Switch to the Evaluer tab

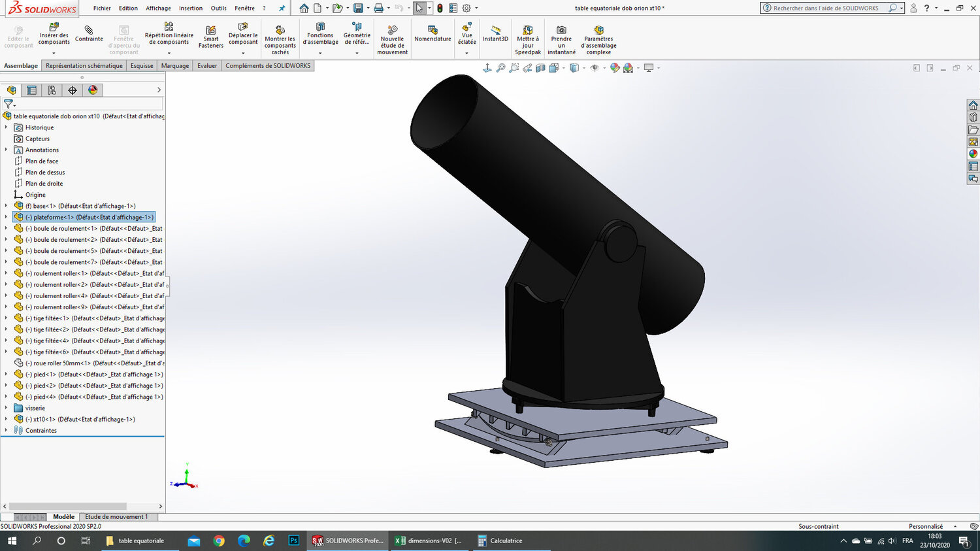pyautogui.click(x=207, y=66)
